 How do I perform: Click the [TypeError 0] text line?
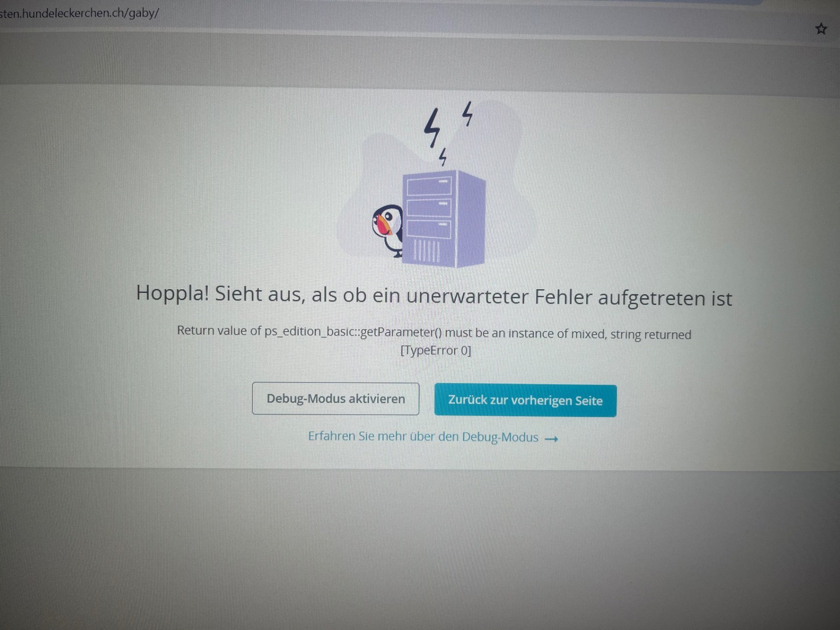436,350
